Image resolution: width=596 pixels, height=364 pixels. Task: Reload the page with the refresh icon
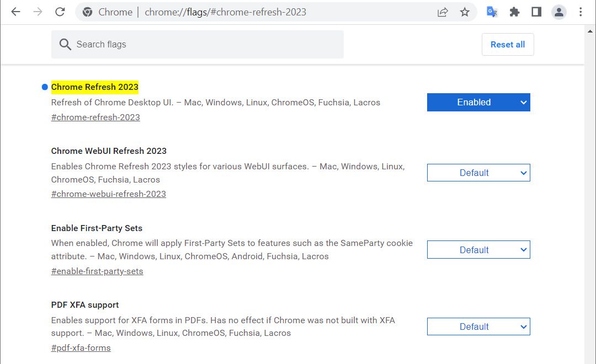[x=60, y=12]
